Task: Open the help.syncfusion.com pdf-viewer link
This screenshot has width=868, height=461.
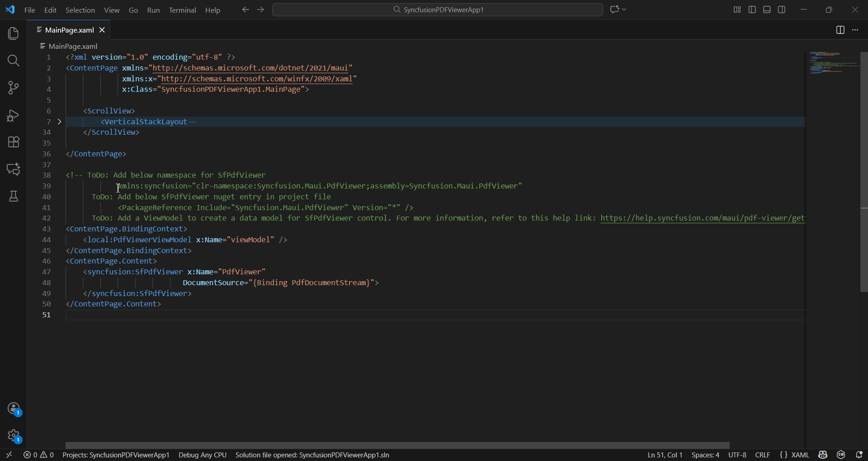Action: 703,218
